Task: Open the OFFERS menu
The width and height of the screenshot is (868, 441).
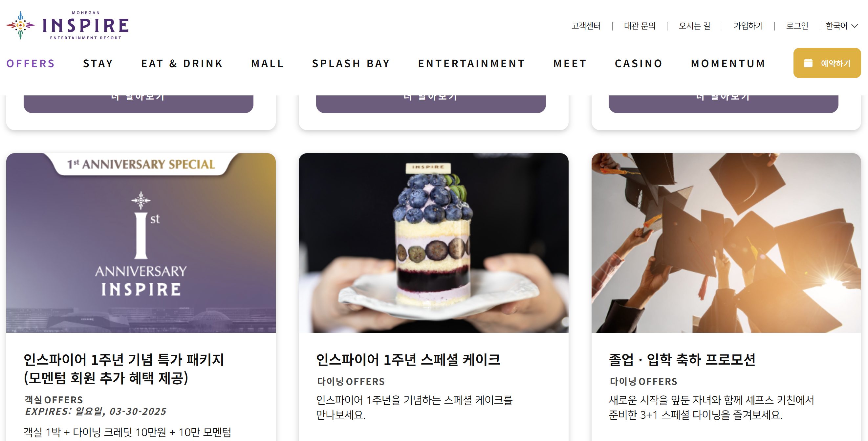Action: coord(31,63)
